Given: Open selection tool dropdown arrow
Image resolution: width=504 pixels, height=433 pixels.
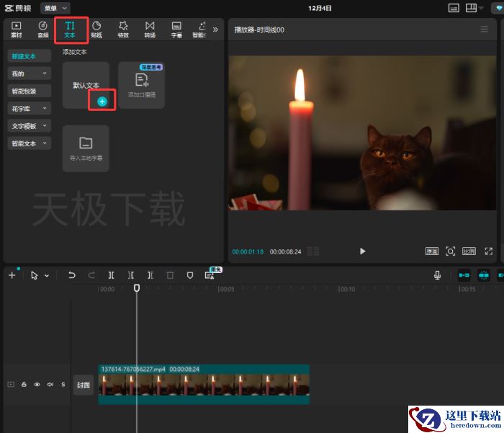Looking at the screenshot, I should [47, 276].
